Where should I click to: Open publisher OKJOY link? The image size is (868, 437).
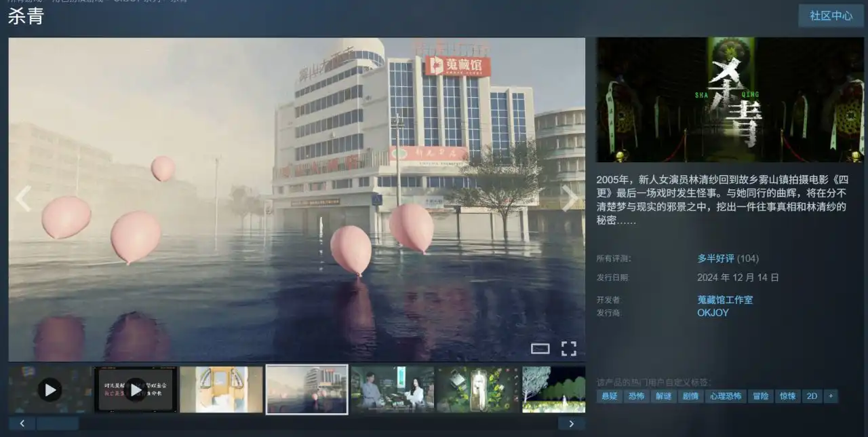pos(713,313)
